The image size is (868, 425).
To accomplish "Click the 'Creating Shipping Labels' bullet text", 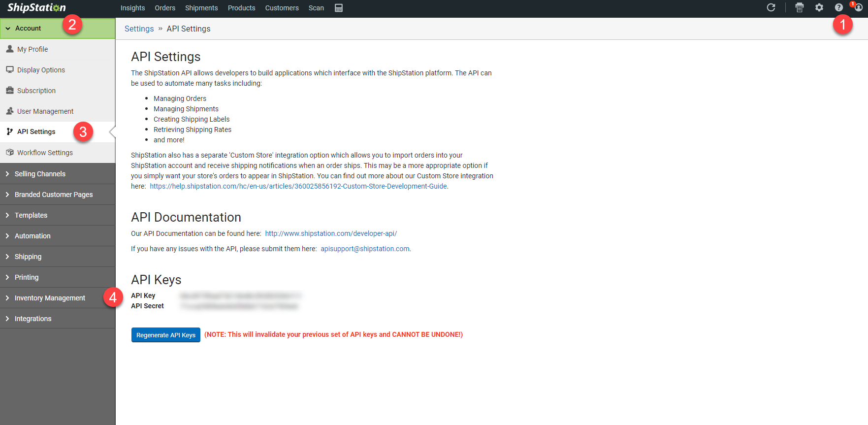I will click(x=192, y=119).
